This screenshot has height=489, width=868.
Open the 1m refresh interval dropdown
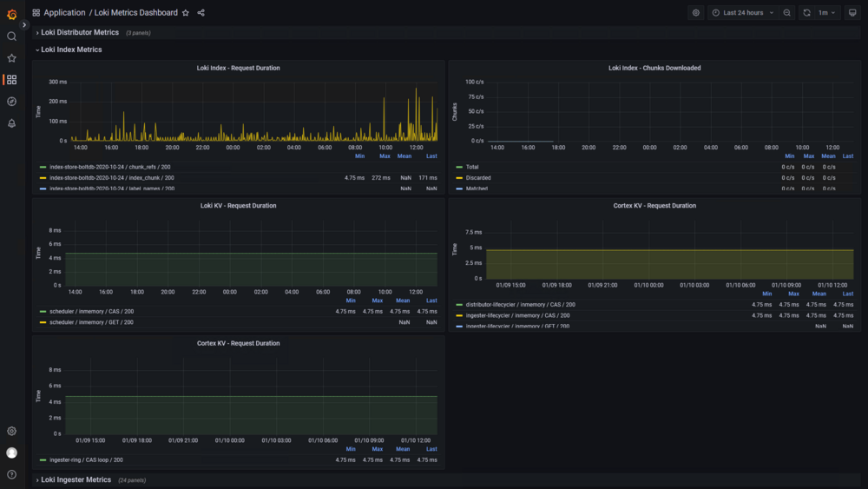coord(826,13)
